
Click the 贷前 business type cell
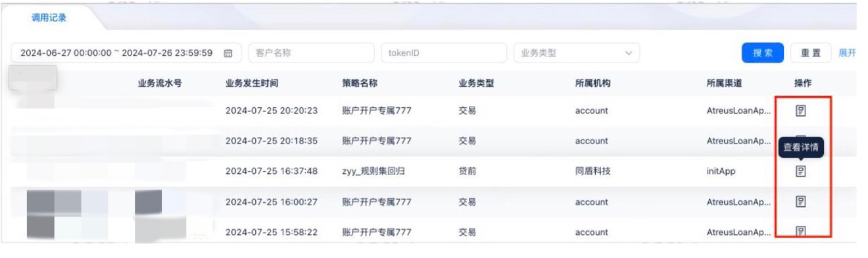[467, 172]
